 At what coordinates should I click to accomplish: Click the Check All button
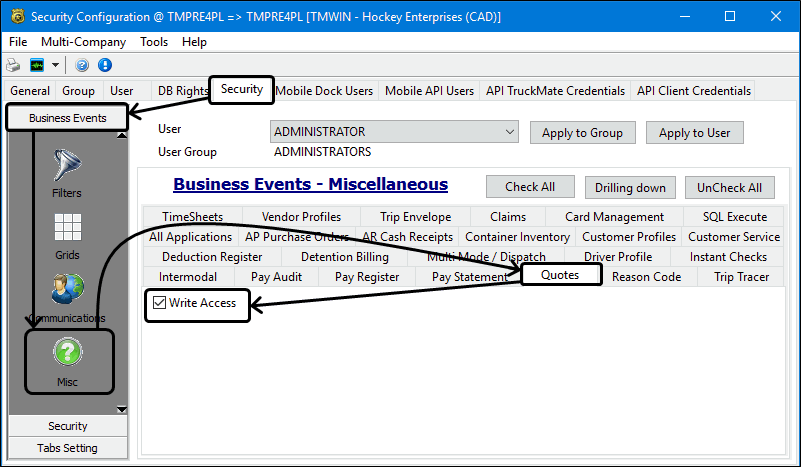(530, 187)
